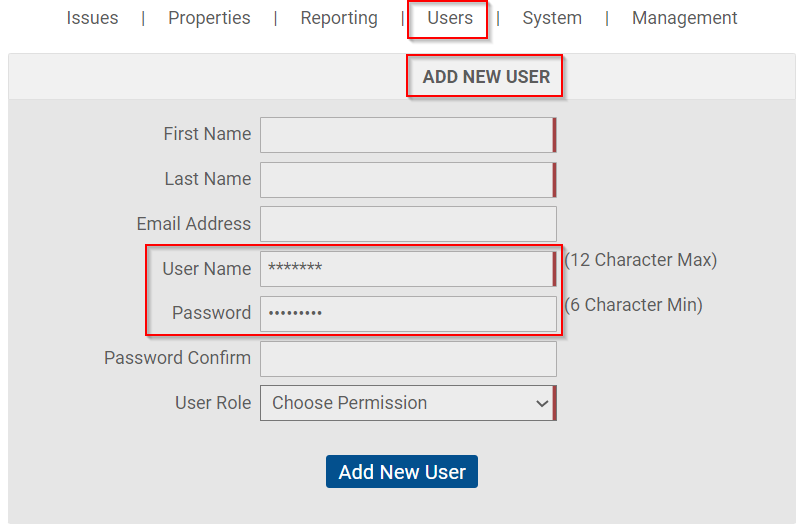Click the blue Add New User button
This screenshot has width=804, height=528.
(x=402, y=472)
